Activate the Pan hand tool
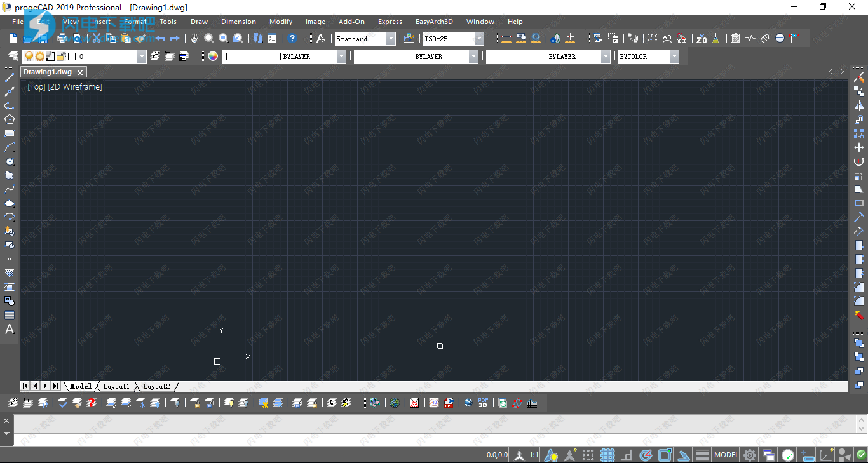 click(x=194, y=39)
